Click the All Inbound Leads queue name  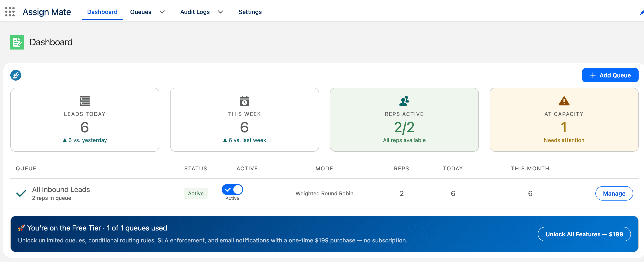pos(61,190)
